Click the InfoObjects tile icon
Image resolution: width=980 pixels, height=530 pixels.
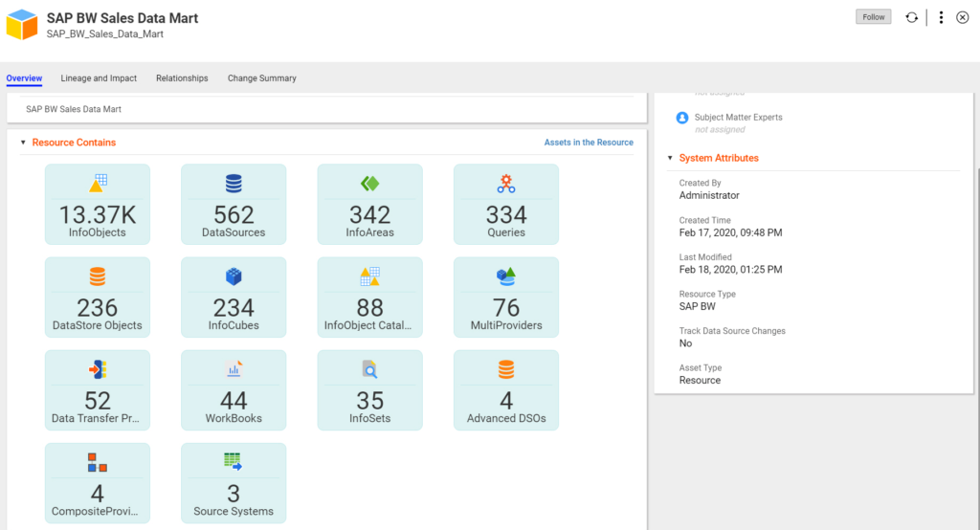pyautogui.click(x=98, y=183)
